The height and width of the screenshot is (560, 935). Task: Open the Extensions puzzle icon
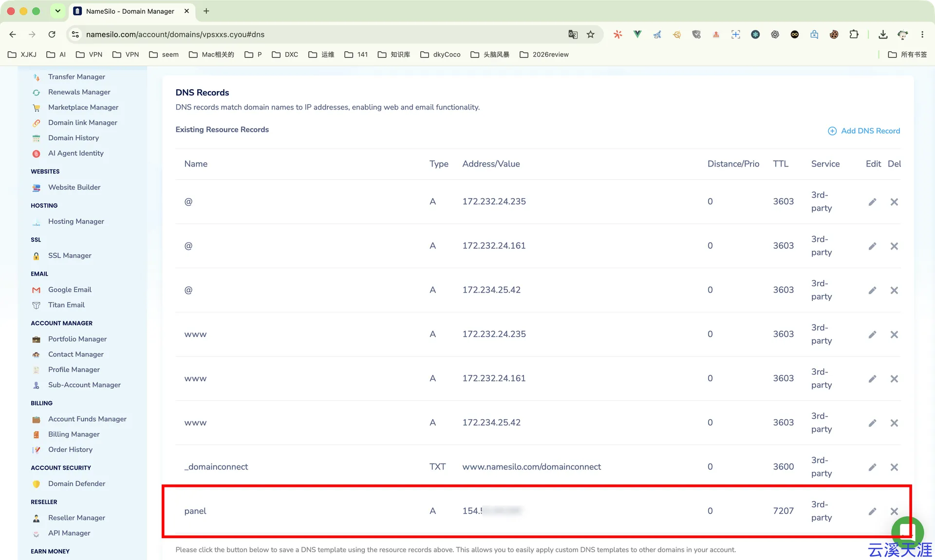point(854,35)
